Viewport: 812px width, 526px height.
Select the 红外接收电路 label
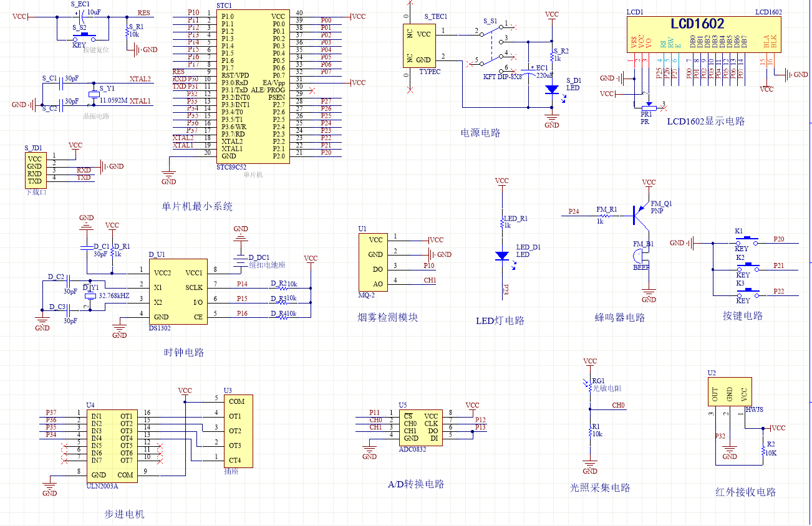(x=746, y=492)
